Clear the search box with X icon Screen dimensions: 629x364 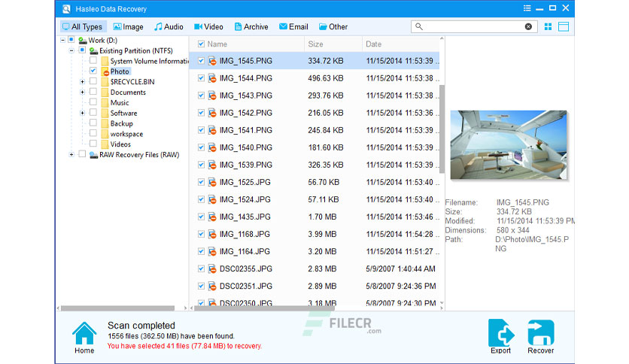[529, 26]
